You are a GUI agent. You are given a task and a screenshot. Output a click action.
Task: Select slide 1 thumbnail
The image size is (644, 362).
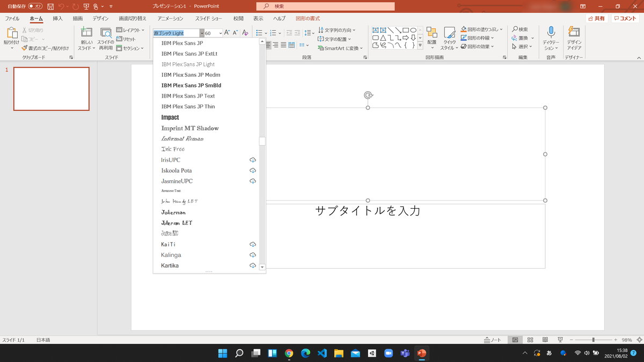coord(52,88)
